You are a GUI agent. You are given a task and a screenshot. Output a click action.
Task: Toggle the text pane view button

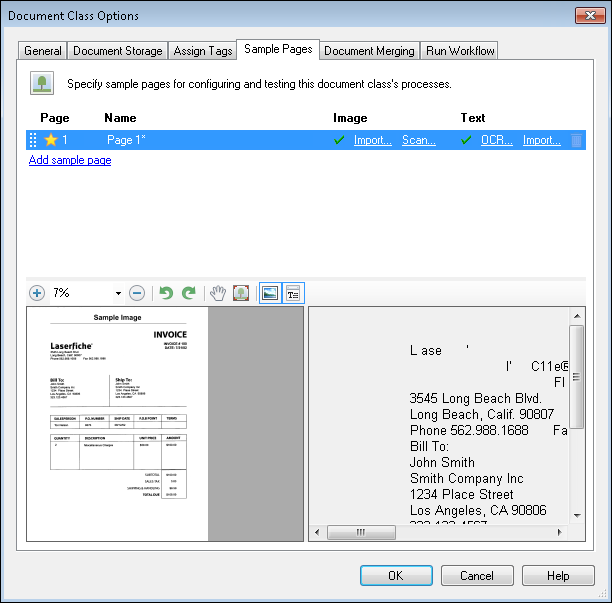[x=293, y=293]
